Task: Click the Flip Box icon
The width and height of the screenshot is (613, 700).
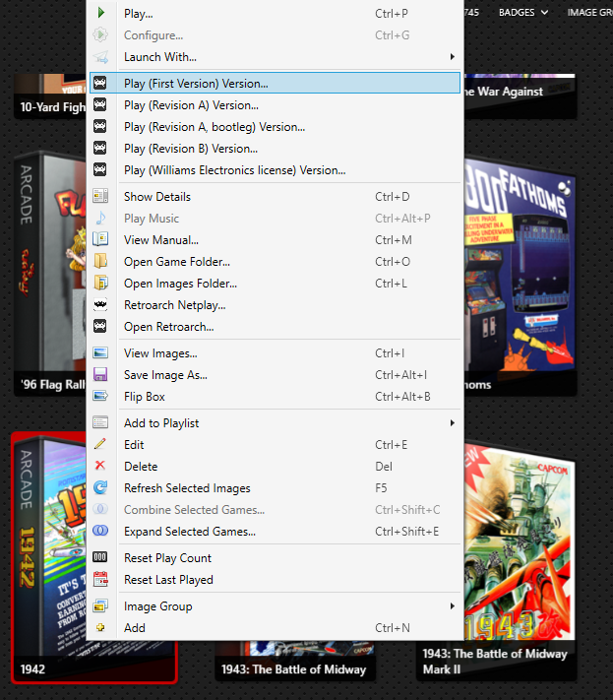Action: pyautogui.click(x=100, y=396)
